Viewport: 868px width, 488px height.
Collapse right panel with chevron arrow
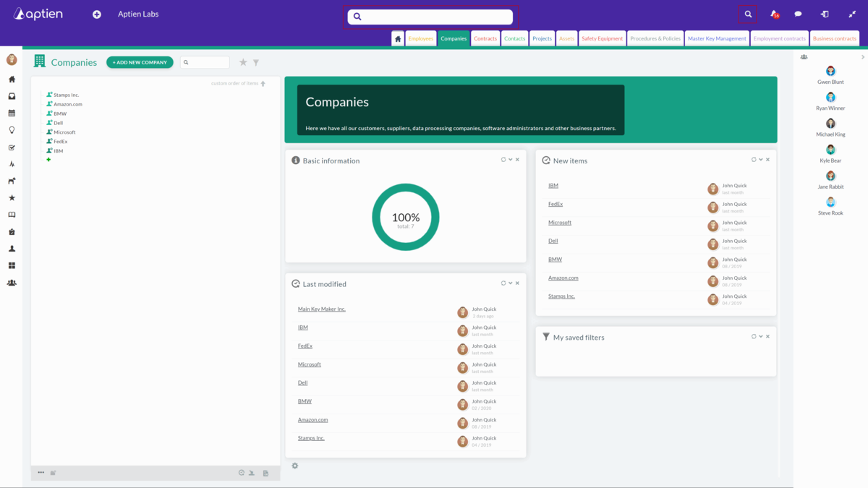point(863,57)
